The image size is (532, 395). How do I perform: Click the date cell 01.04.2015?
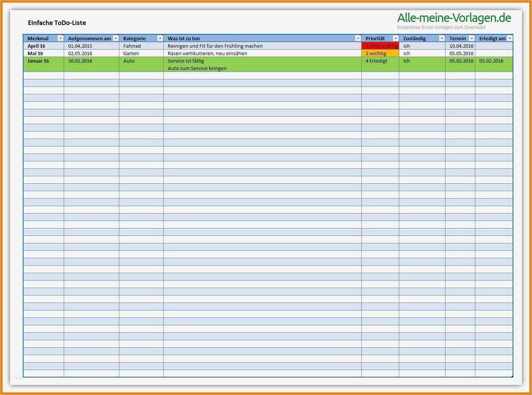91,46
